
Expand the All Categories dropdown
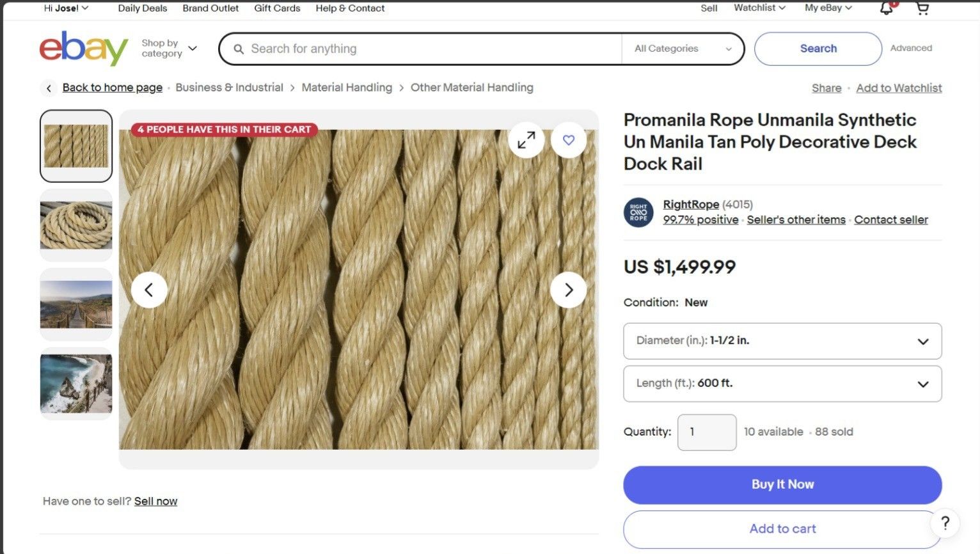tap(683, 49)
